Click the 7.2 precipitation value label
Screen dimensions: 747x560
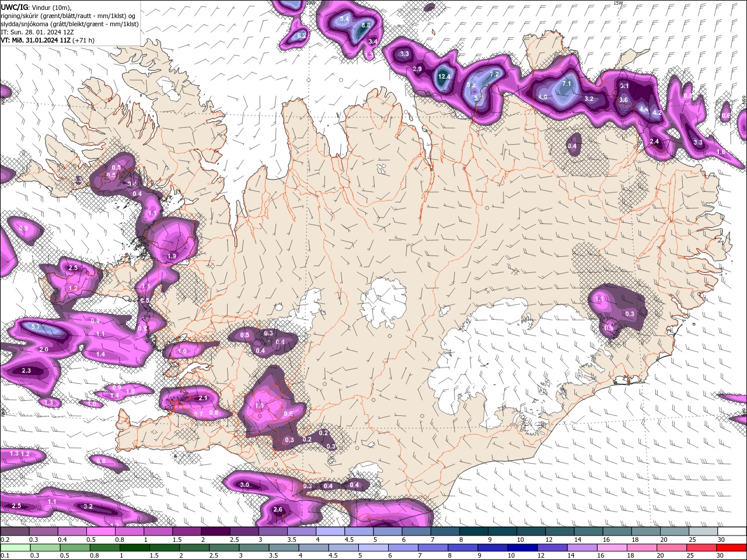[494, 75]
